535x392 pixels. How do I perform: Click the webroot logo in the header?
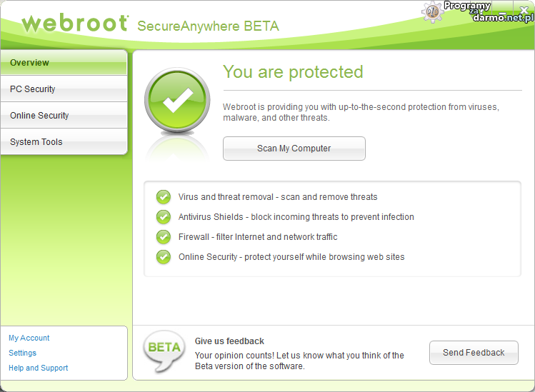tap(75, 24)
